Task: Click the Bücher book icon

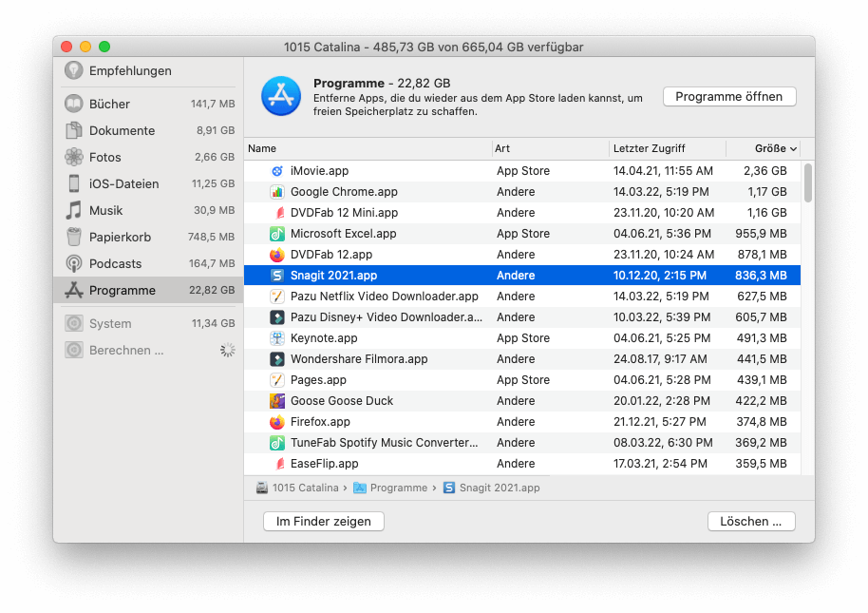Action: (x=74, y=104)
